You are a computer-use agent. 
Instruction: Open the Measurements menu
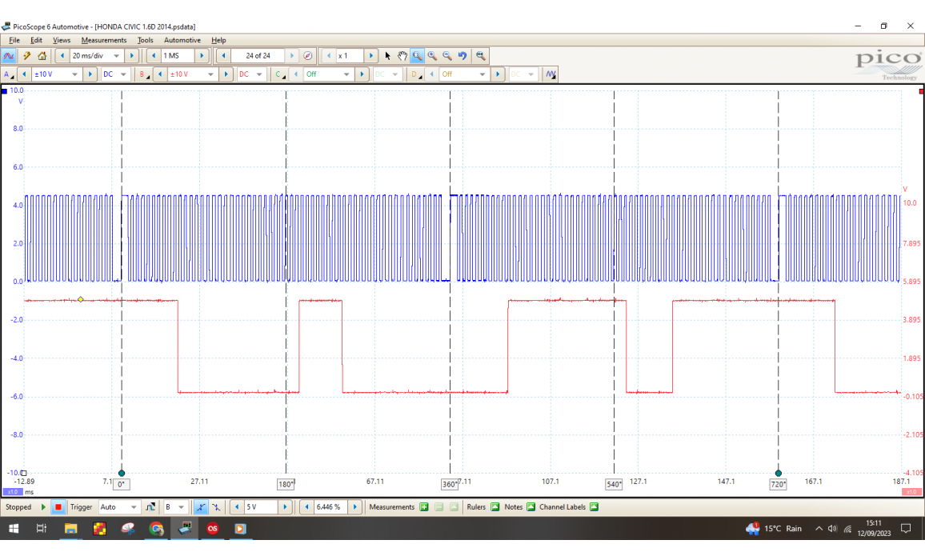tap(103, 40)
